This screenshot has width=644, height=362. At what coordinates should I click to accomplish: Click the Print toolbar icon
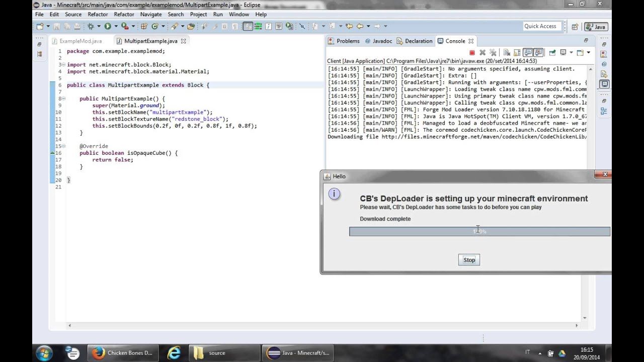tap(77, 26)
